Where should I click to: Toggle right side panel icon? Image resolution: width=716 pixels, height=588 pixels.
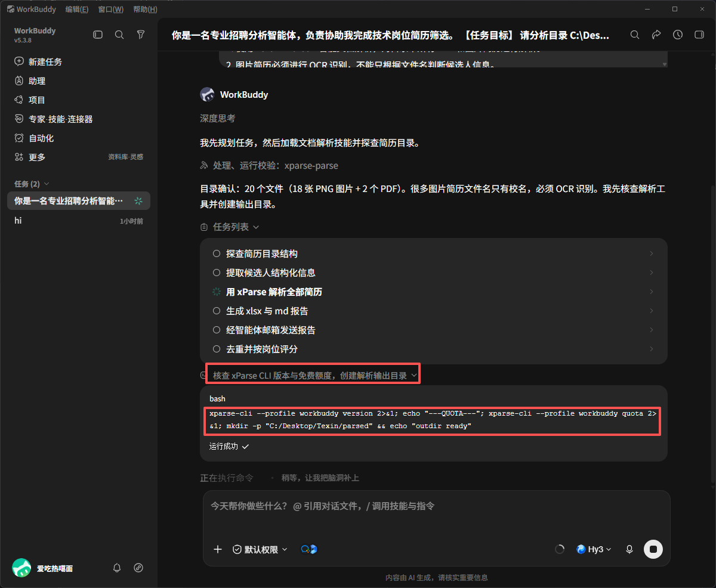[699, 35]
